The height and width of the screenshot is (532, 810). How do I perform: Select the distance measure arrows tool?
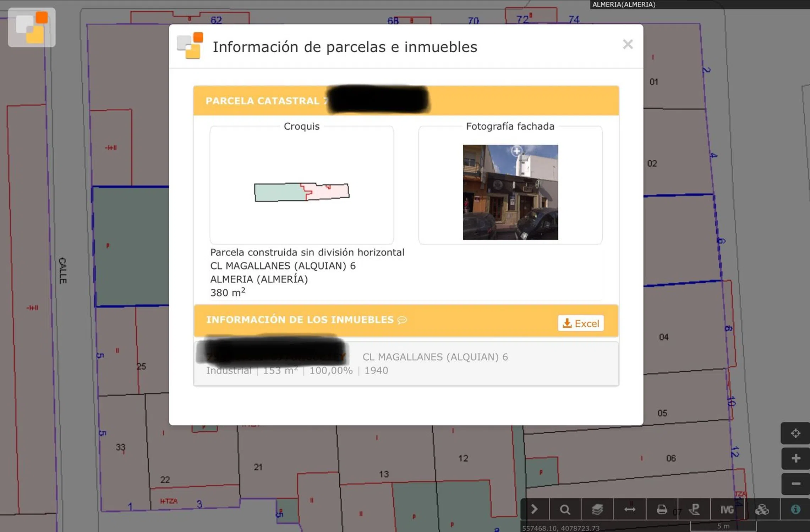point(629,510)
